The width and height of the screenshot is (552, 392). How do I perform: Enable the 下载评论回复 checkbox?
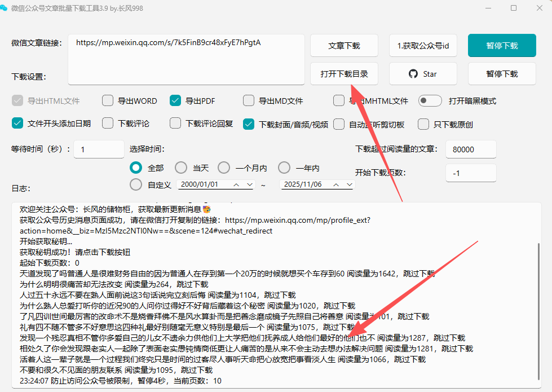click(x=175, y=124)
